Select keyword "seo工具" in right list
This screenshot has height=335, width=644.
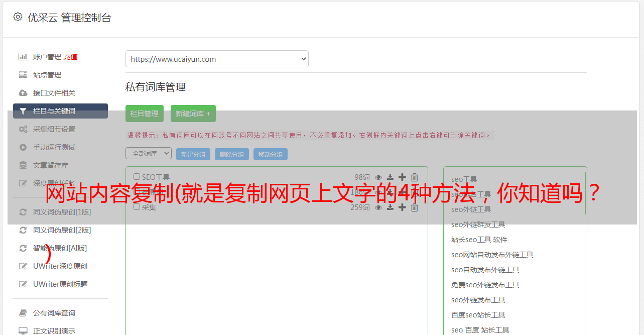click(464, 179)
